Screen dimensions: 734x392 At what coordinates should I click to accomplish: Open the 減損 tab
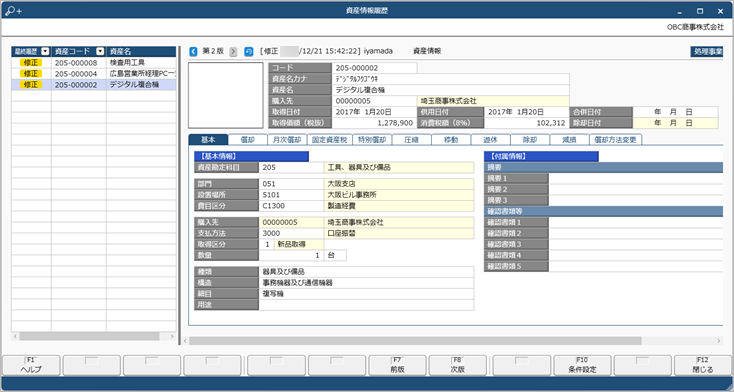[x=569, y=140]
